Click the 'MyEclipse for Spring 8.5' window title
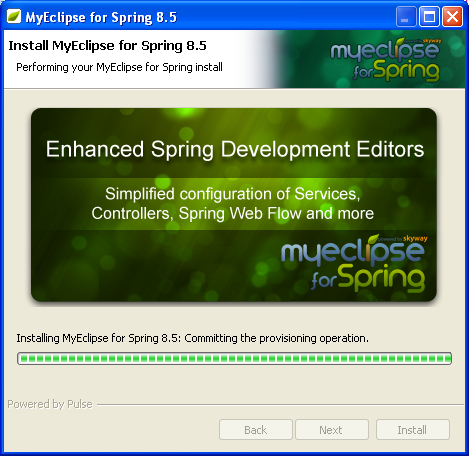This screenshot has height=456, width=469. click(x=101, y=17)
